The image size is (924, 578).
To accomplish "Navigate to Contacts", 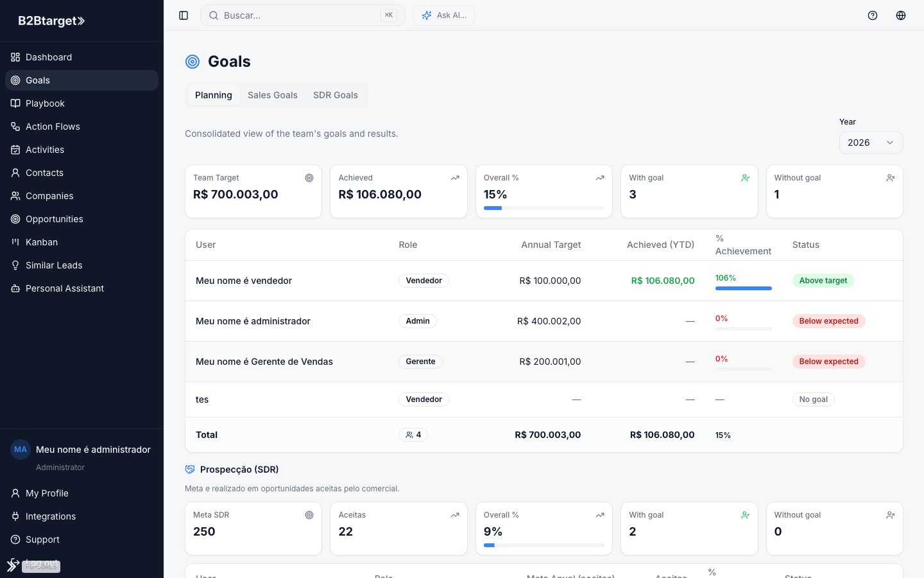I will (81, 173).
